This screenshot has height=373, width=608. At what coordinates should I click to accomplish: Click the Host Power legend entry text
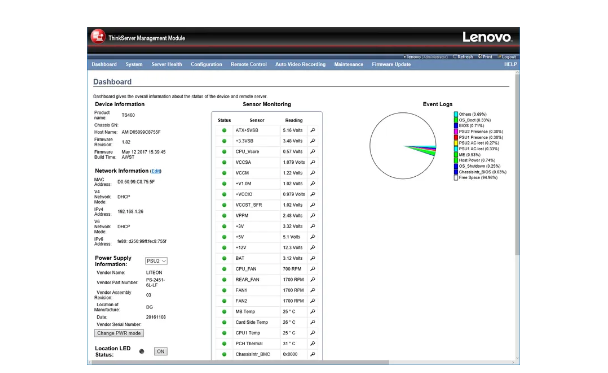point(477,160)
